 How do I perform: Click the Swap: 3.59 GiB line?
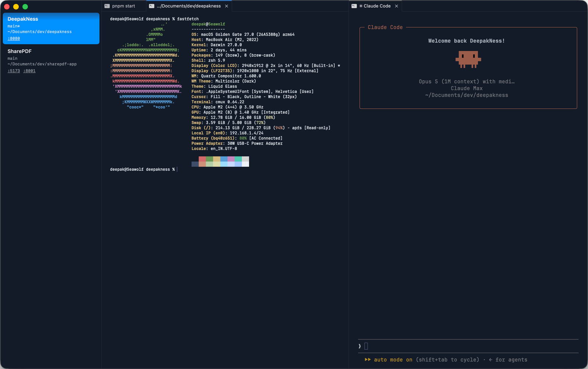(x=229, y=123)
